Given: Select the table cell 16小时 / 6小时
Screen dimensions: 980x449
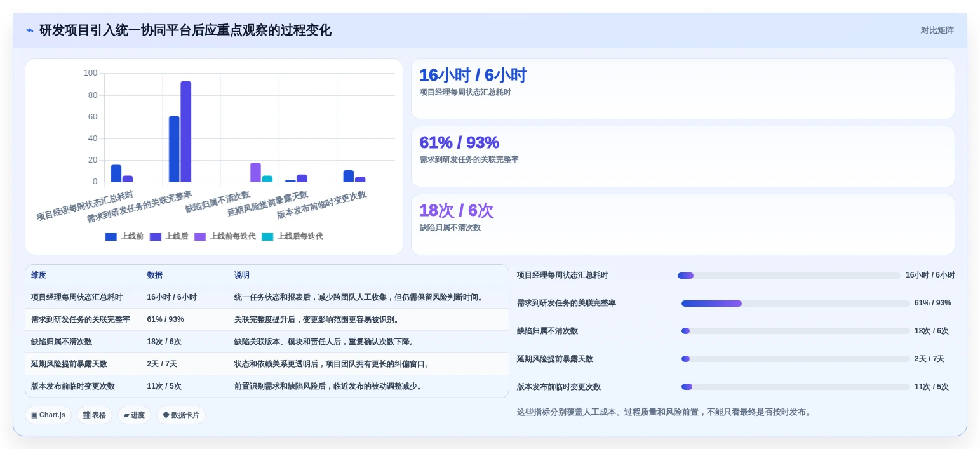Looking at the screenshot, I should (x=172, y=297).
